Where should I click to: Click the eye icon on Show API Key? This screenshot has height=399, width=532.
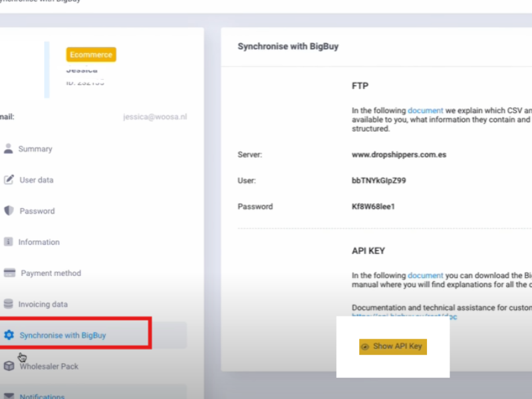coord(365,346)
